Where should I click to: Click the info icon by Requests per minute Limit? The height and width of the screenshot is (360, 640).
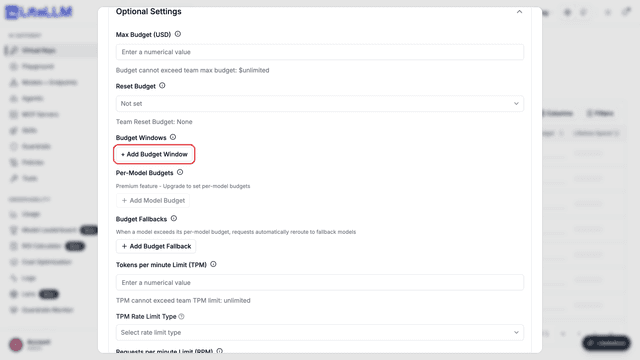tap(220, 351)
